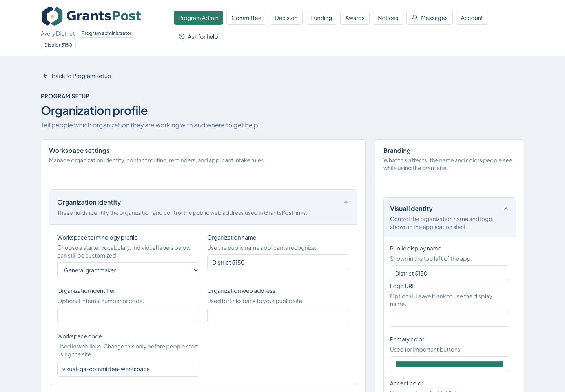Viewport: 565px width, 392px height.
Task: Pick the Primary color swatch
Action: 450,364
